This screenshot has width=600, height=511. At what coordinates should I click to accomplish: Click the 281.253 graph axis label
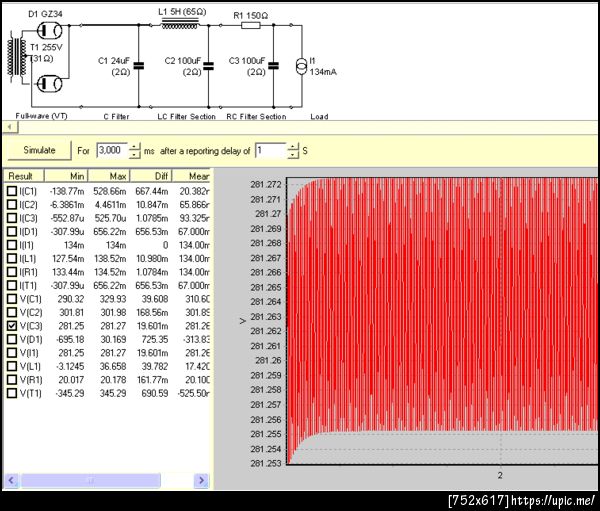pyautogui.click(x=266, y=463)
